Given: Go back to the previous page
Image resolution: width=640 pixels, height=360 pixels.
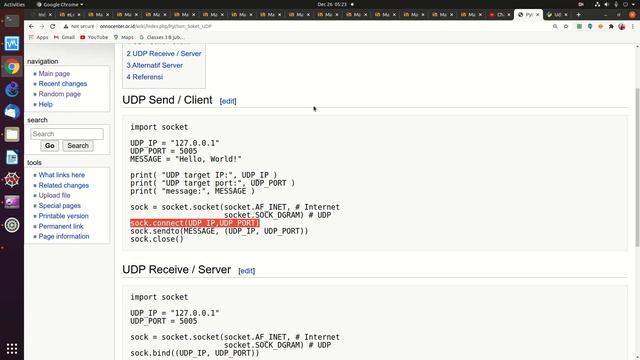Looking at the screenshot, I should [31, 26].
